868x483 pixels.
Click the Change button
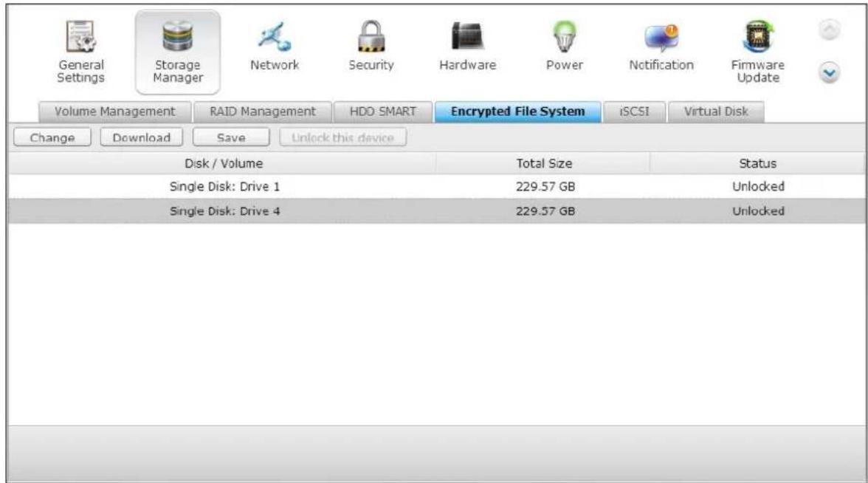pyautogui.click(x=52, y=137)
